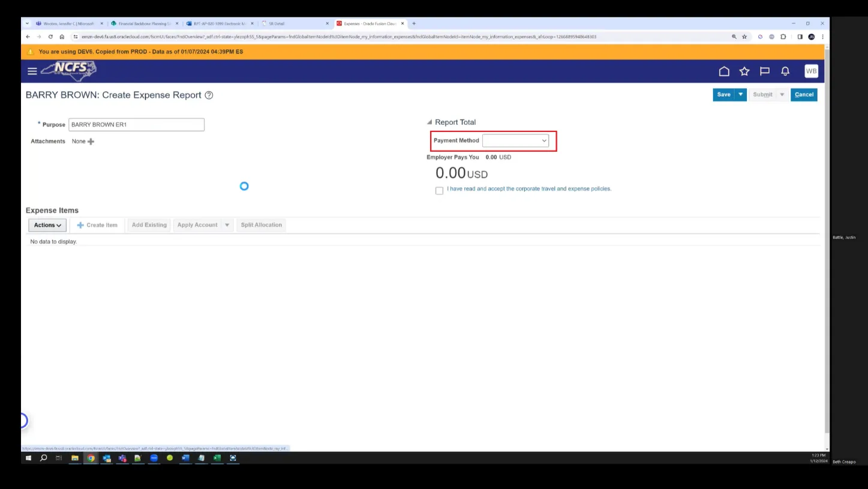Click the browser Back arrow
The width and height of the screenshot is (868, 489).
click(28, 37)
